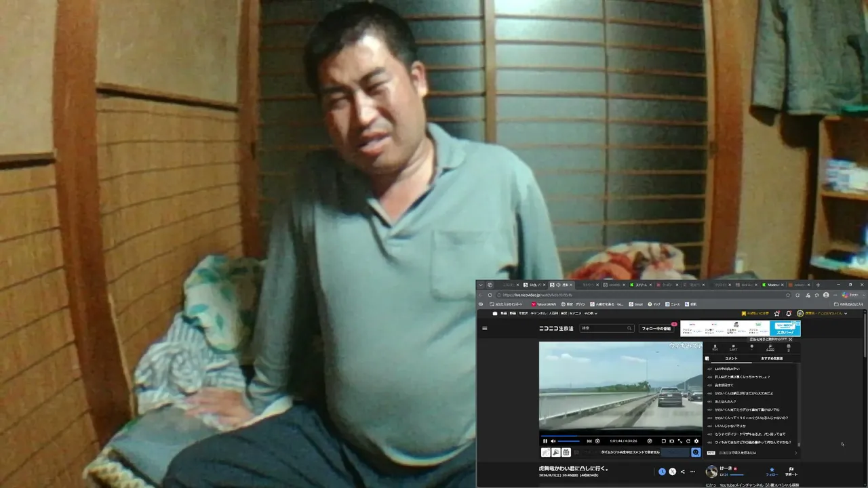Open the comment panel collapse icon
This screenshot has height=488, width=868.
(x=708, y=359)
